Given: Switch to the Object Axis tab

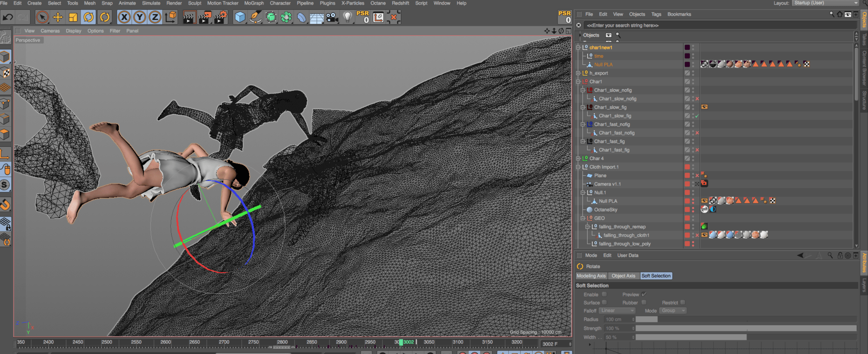Looking at the screenshot, I should pyautogui.click(x=623, y=276).
